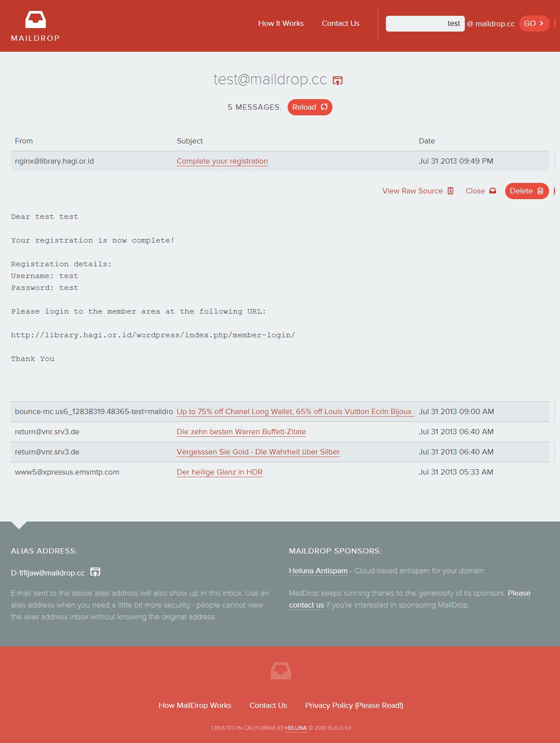This screenshot has height=743, width=560.
Task: Click the Heluna Antispam sponsor link
Action: [x=318, y=571]
